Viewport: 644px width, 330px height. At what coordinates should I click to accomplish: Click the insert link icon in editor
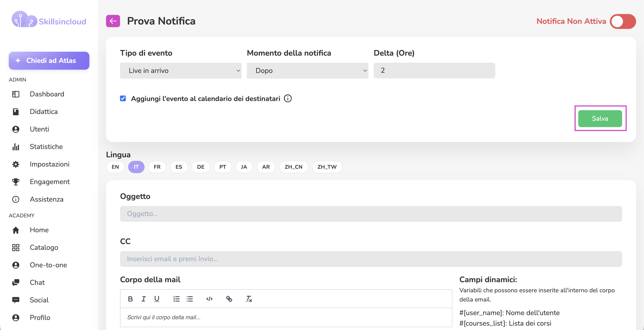229,299
